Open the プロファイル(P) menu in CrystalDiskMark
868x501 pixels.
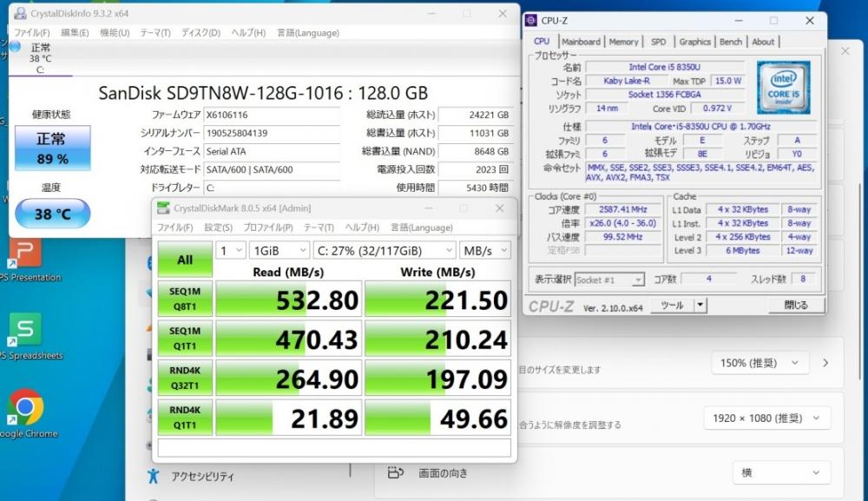268,227
